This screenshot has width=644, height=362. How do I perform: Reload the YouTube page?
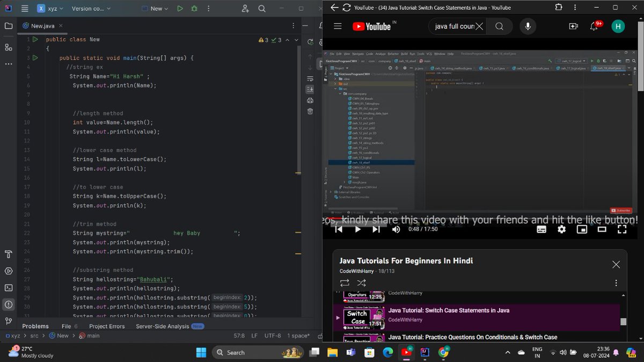(x=346, y=8)
